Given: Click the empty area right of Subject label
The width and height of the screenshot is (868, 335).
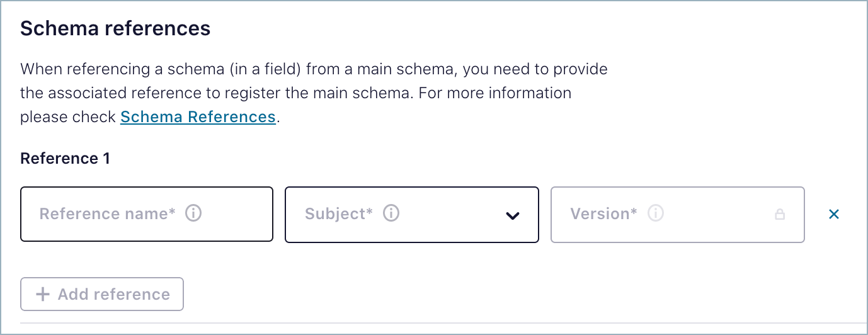Looking at the screenshot, I should point(450,215).
